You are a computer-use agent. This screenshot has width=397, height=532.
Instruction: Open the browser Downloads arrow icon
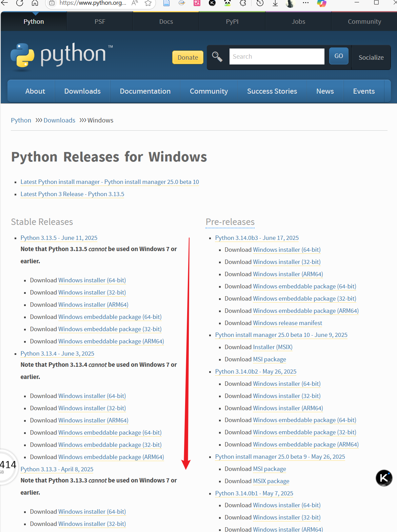275,3
